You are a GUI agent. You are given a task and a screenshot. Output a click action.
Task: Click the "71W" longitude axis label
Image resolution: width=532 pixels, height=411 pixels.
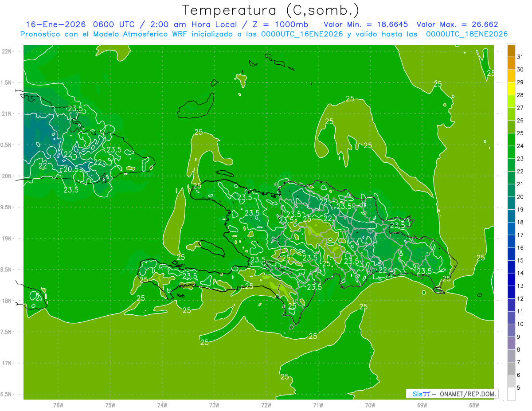pyautogui.click(x=318, y=405)
